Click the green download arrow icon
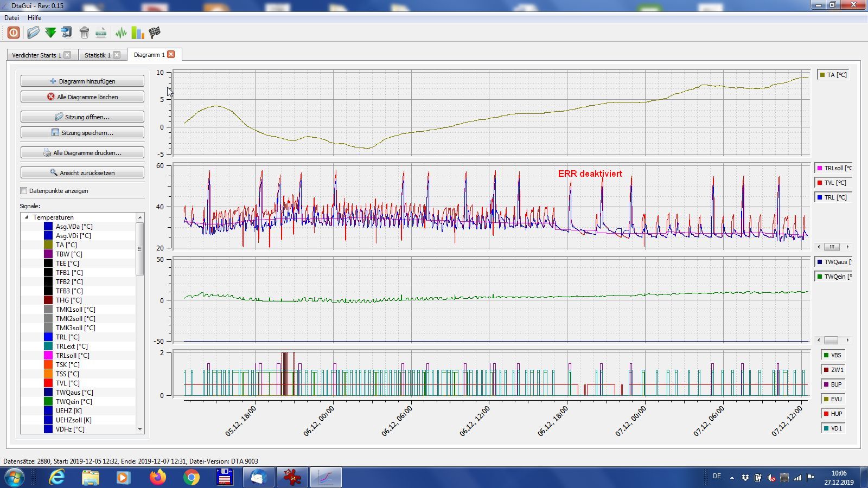 [50, 33]
